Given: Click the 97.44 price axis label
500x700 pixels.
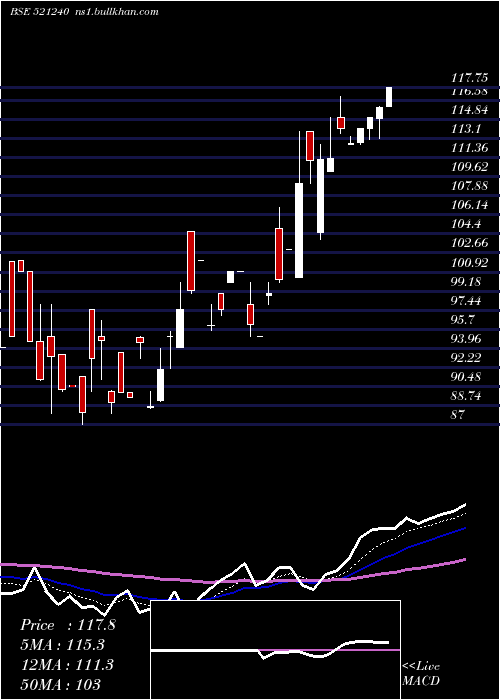Looking at the screenshot, I should click(466, 301).
